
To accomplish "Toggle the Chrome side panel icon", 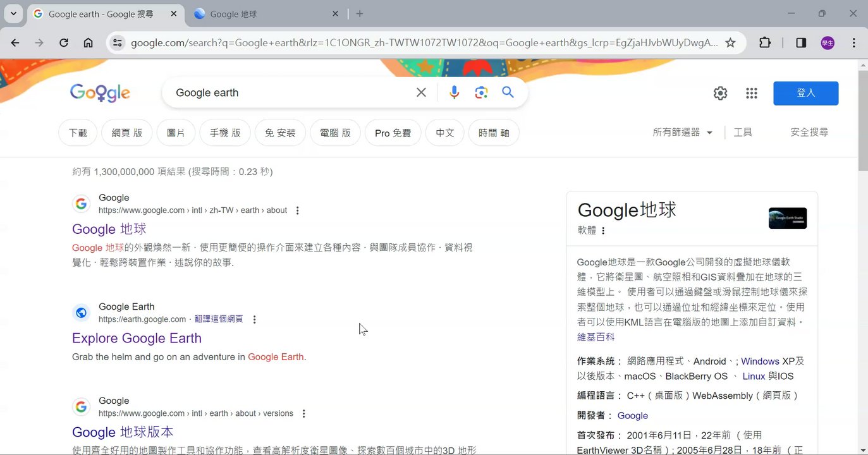I will tap(801, 43).
